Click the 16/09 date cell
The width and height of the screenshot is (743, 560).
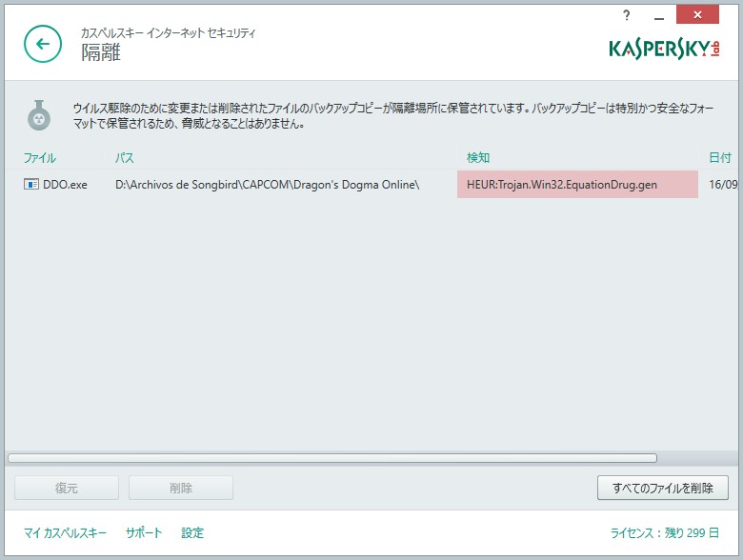click(x=723, y=185)
